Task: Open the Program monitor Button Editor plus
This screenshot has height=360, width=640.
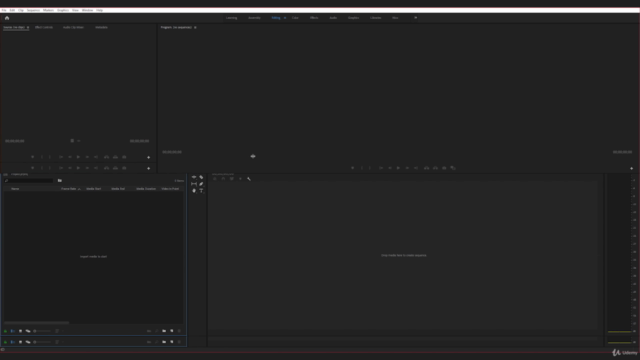Action: click(631, 168)
